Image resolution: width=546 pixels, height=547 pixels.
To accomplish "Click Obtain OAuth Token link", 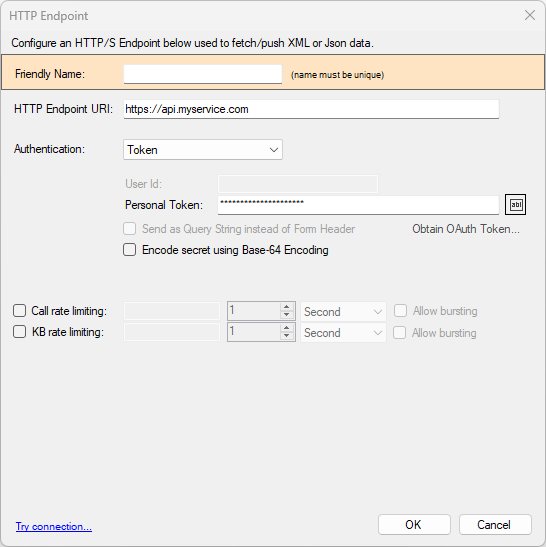I will coord(466,229).
